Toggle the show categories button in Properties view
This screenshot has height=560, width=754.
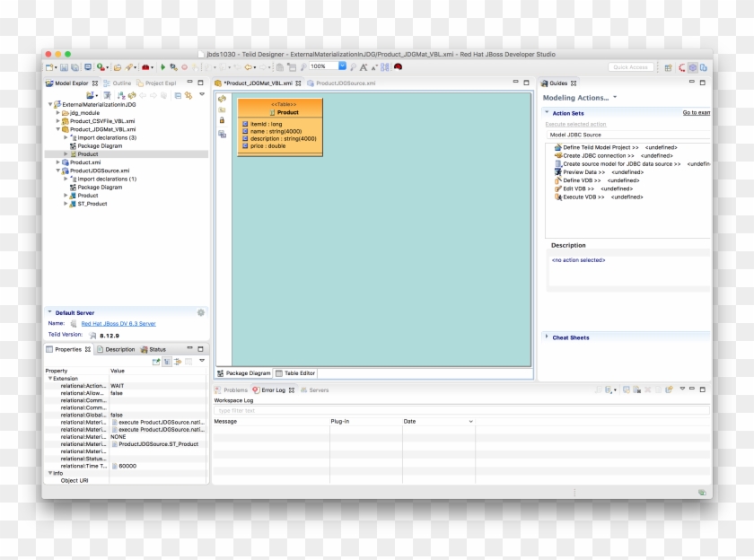(168, 362)
